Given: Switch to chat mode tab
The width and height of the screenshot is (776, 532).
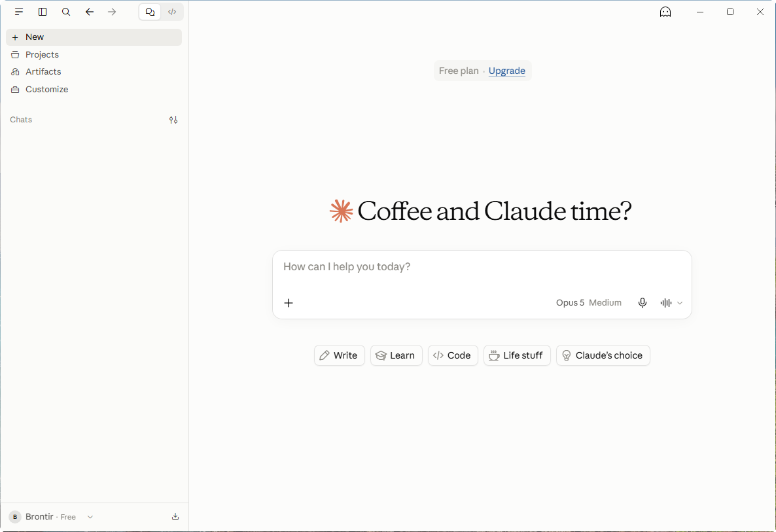Looking at the screenshot, I should pos(150,12).
